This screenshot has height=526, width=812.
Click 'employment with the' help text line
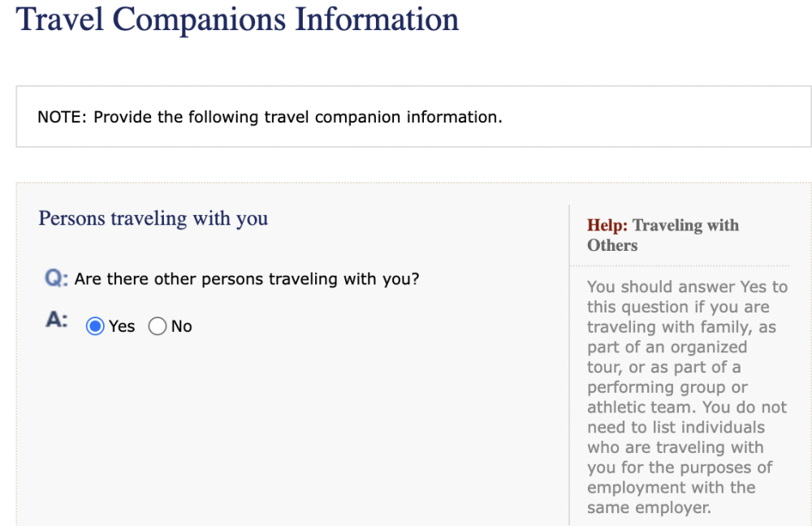pos(672,488)
